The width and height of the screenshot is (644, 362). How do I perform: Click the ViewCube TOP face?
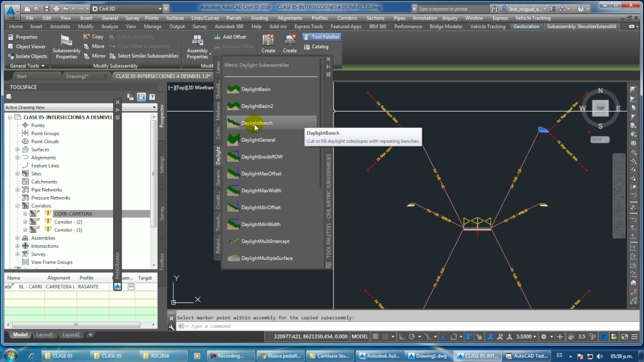click(600, 108)
